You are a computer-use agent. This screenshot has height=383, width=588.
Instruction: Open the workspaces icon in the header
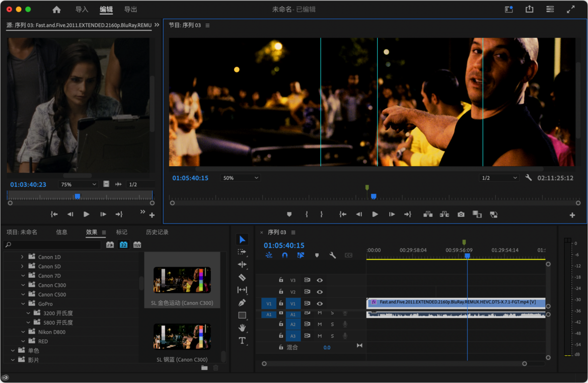[x=550, y=9]
